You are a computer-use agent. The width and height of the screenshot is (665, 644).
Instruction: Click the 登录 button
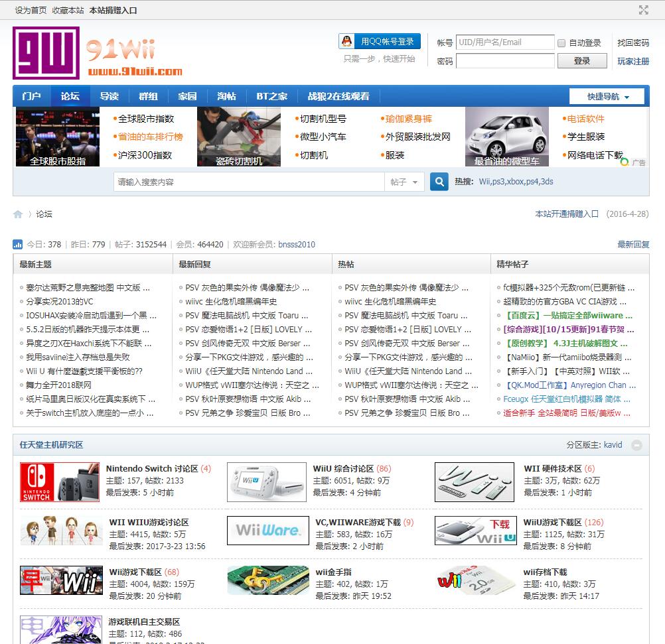(582, 60)
